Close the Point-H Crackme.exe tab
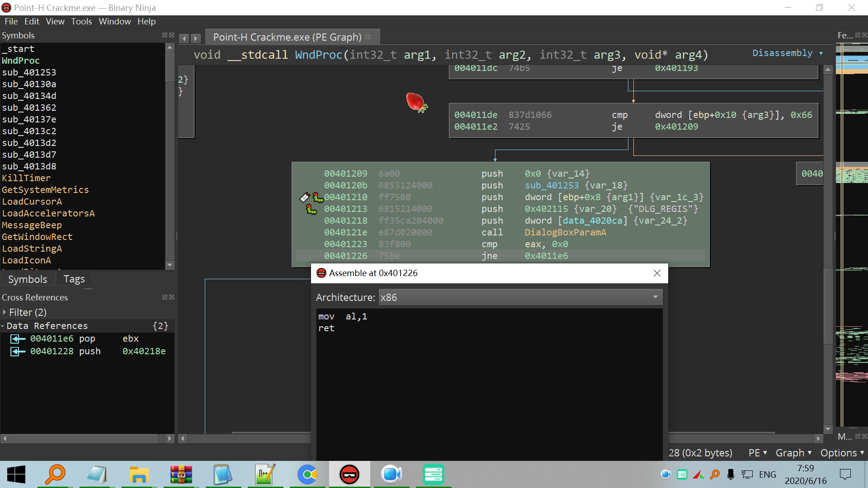868x488 pixels. tap(368, 37)
